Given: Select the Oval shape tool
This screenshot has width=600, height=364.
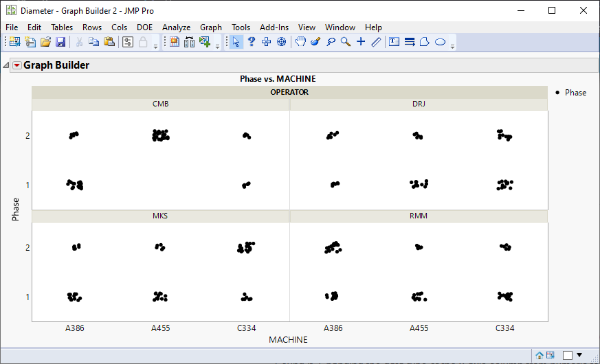Looking at the screenshot, I should click(441, 42).
